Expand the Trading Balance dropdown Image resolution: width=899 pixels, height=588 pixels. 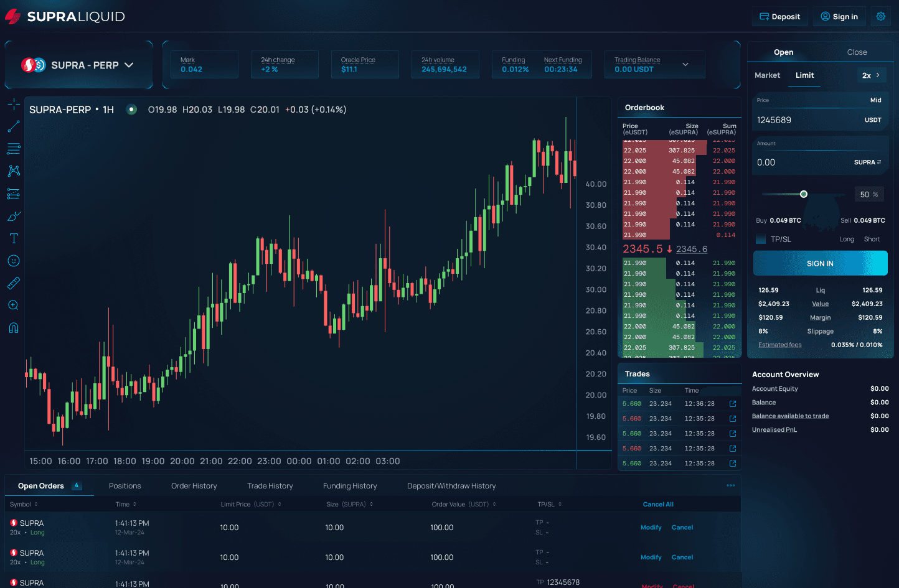[685, 65]
